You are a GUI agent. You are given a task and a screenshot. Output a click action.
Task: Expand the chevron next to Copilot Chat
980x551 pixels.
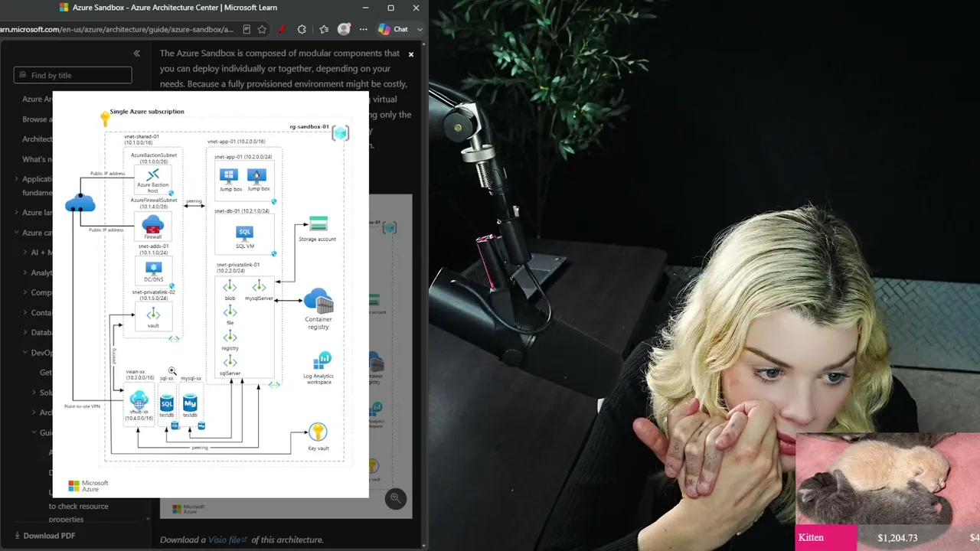[x=420, y=29]
